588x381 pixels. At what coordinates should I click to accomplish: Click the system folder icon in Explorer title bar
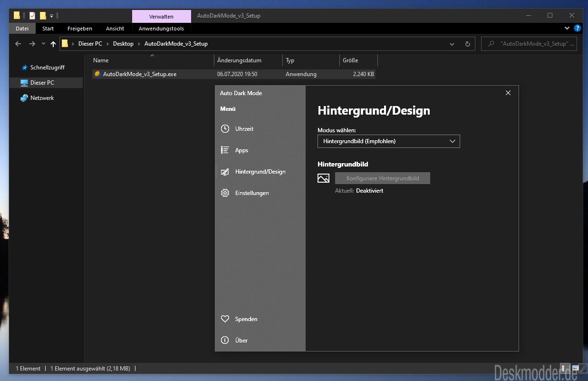(17, 16)
